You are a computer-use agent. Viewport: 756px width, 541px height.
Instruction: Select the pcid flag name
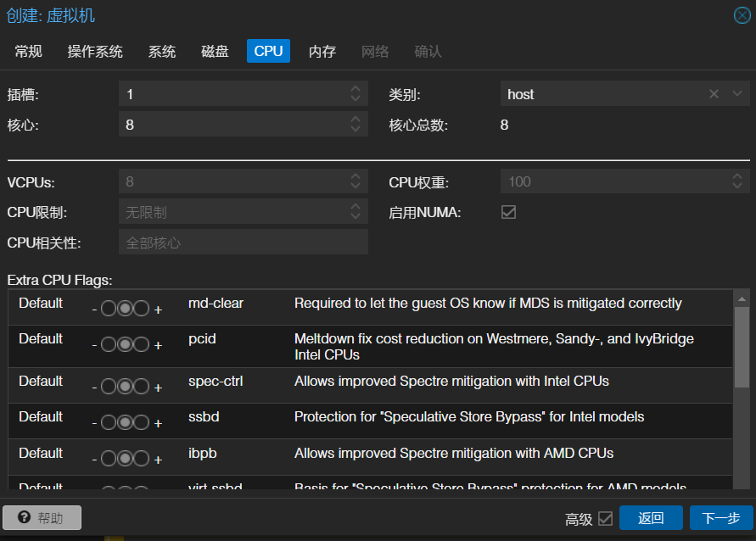(202, 338)
